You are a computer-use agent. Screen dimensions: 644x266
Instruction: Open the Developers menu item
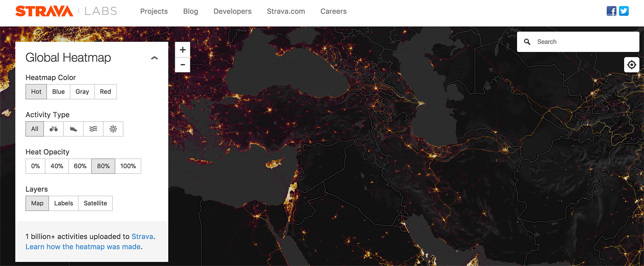click(233, 11)
